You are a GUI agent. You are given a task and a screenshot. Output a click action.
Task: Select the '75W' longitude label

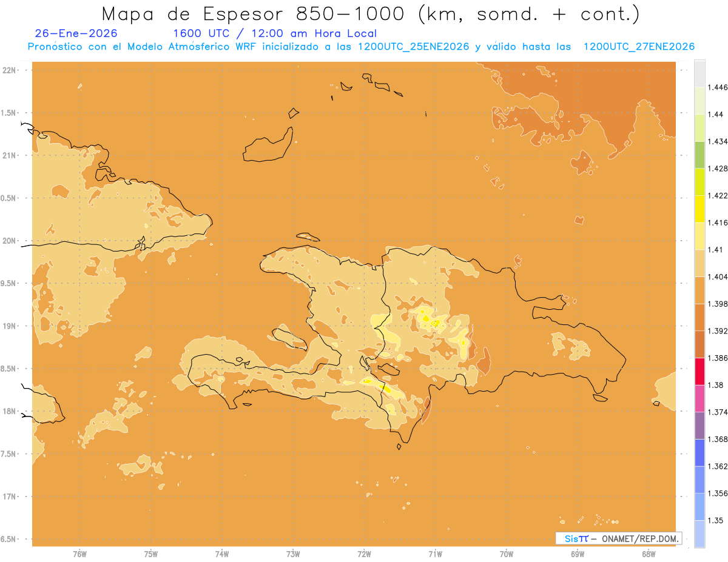pos(151,554)
